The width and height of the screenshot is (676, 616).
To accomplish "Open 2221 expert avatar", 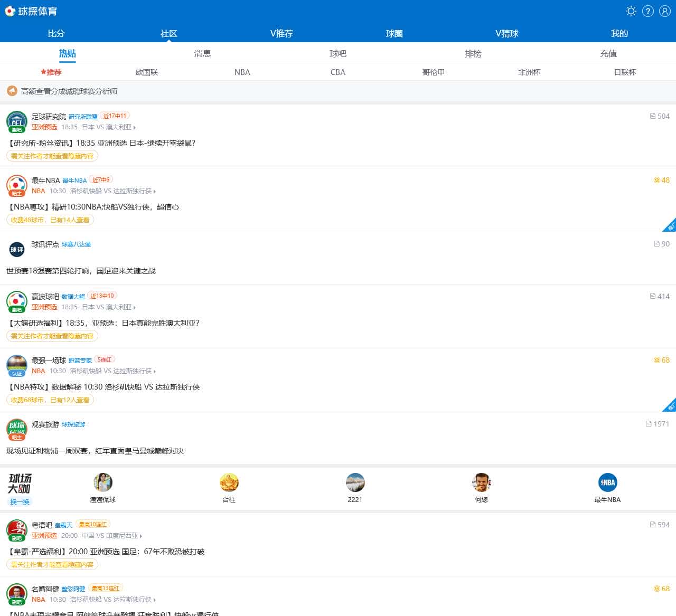I will click(x=355, y=482).
